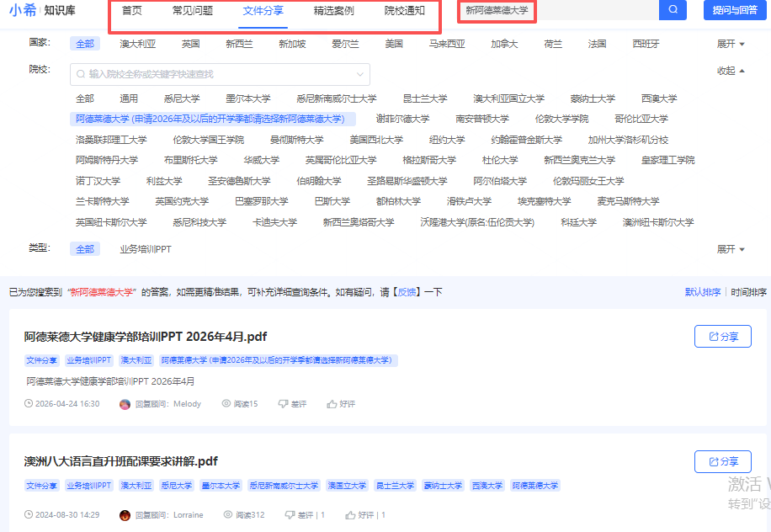Choose 悉尼新南威尔士大学 in the 院校 filter list
The height and width of the screenshot is (532, 771).
point(337,98)
